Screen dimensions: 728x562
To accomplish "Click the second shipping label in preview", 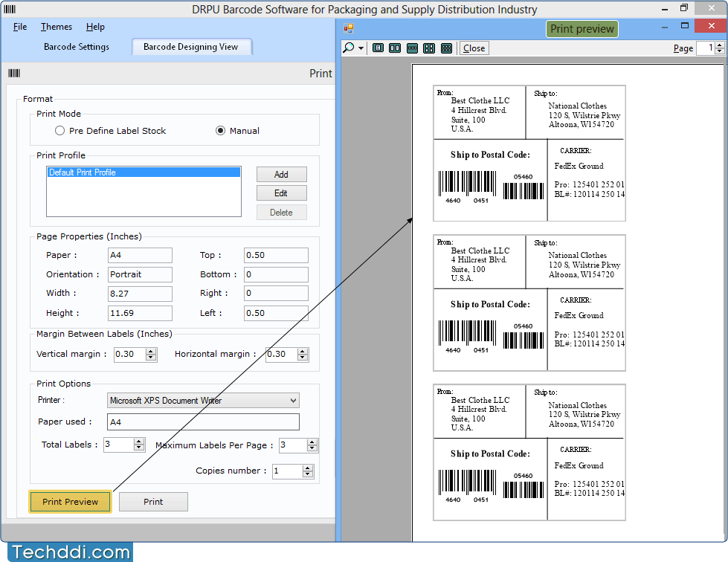I will (x=529, y=303).
